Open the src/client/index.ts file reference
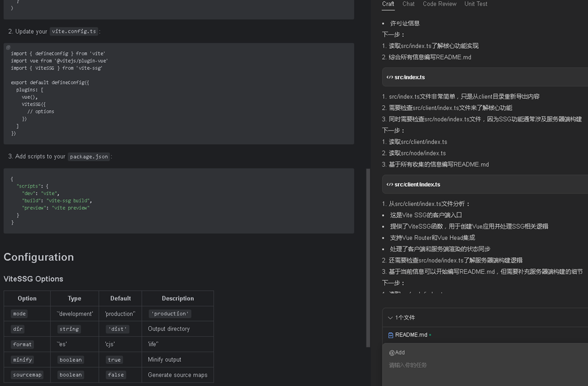This screenshot has width=588, height=386. pyautogui.click(x=417, y=184)
